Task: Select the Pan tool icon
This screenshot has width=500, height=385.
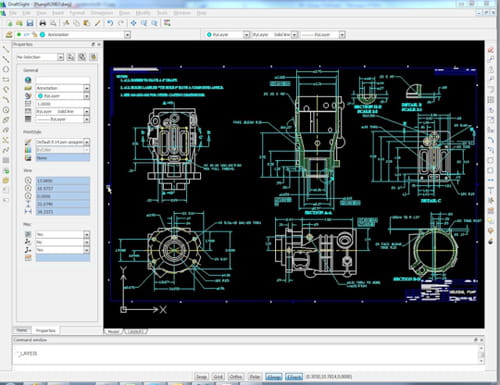Action: pyautogui.click(x=133, y=23)
